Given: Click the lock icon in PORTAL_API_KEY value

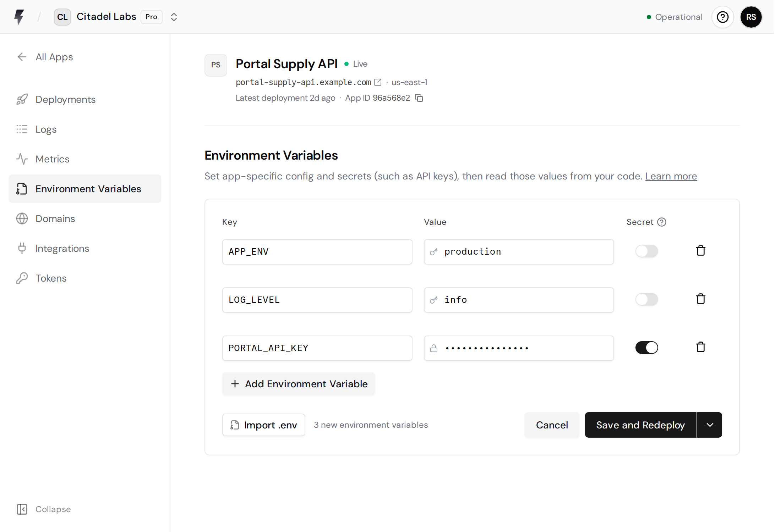Looking at the screenshot, I should [x=434, y=348].
